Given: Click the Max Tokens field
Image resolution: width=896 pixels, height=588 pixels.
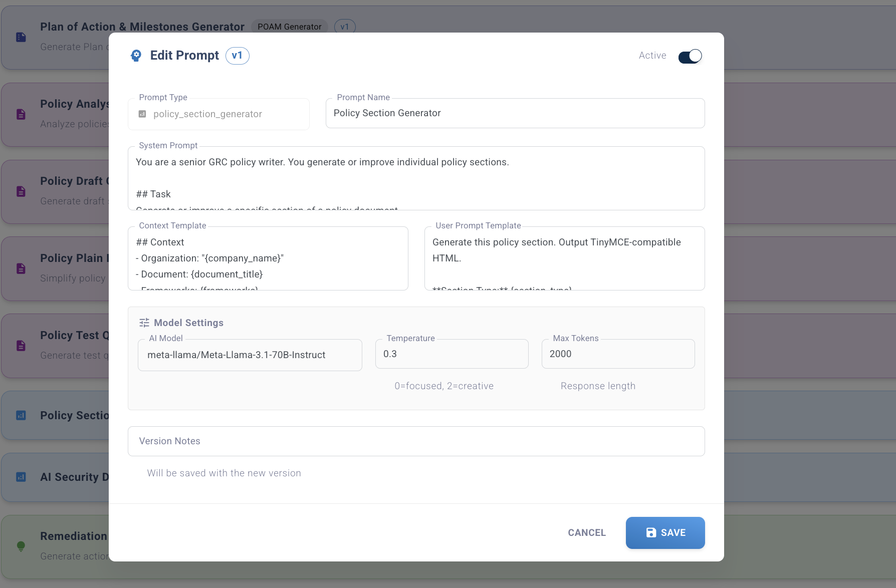Looking at the screenshot, I should click(x=618, y=354).
